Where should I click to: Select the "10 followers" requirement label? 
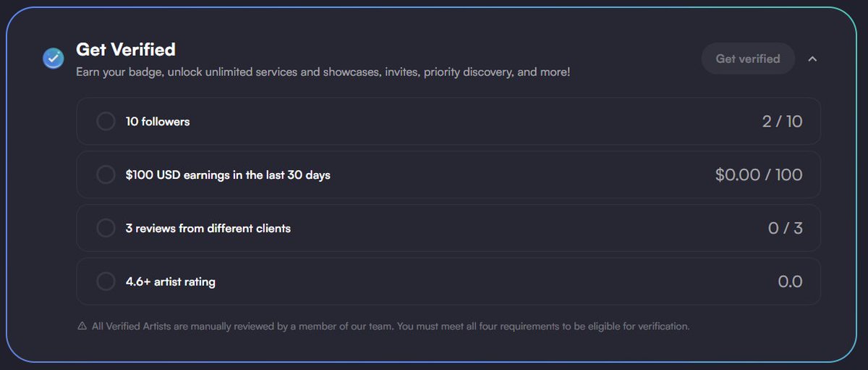tap(158, 122)
